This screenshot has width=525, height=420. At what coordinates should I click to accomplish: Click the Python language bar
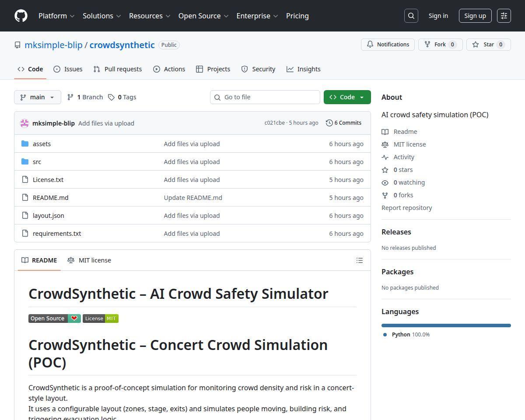point(446,325)
